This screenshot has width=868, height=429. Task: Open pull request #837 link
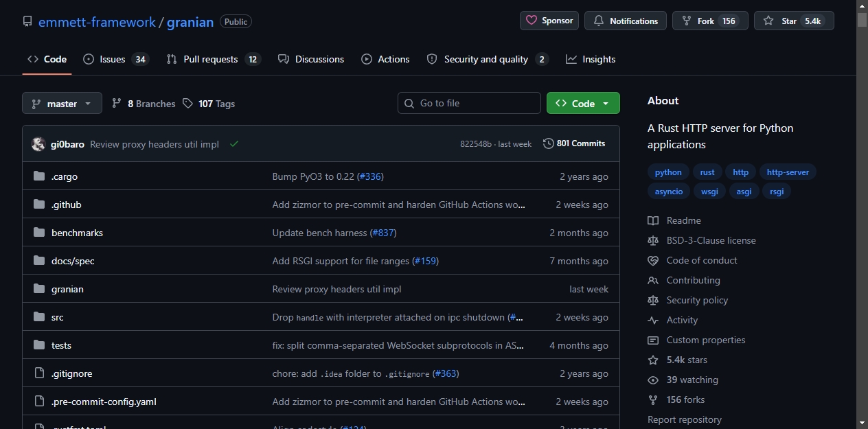point(383,233)
